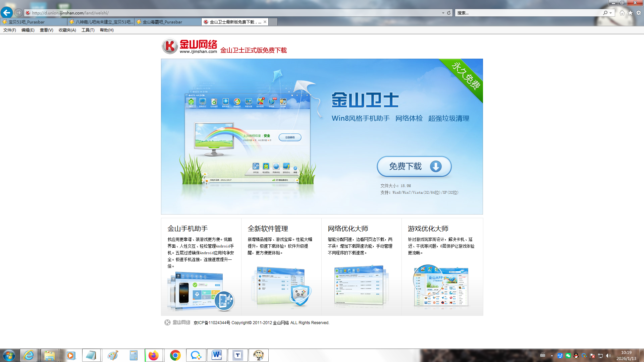Click the IE back arrow button
The height and width of the screenshot is (362, 644).
(7, 13)
